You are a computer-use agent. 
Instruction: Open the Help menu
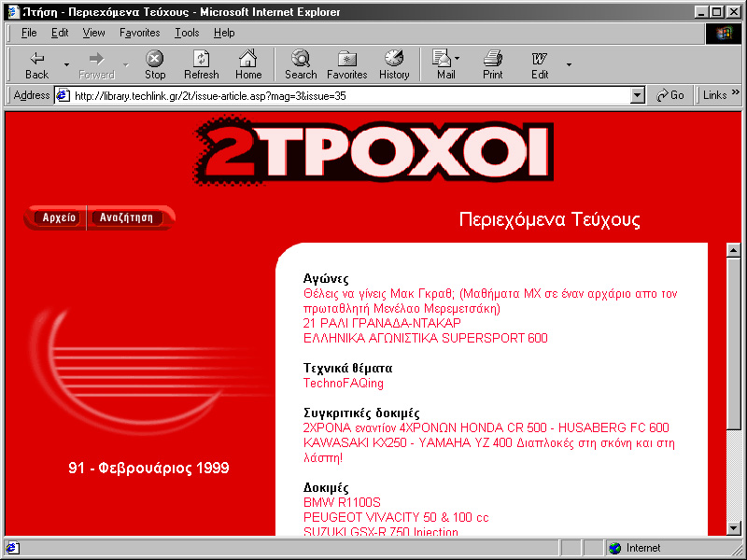(224, 33)
